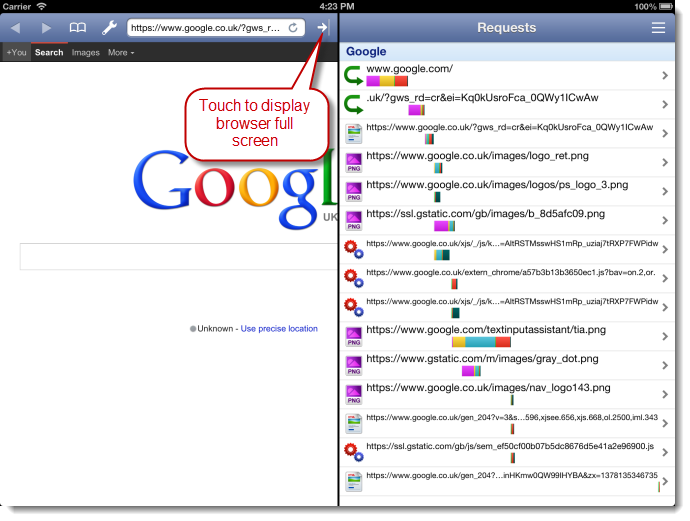Switch to the Images tab
Screen dimensions: 690x521
point(85,52)
